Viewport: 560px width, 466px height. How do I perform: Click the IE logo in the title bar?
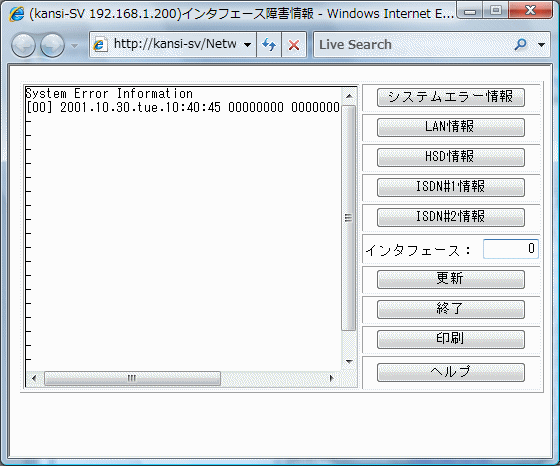click(x=17, y=14)
